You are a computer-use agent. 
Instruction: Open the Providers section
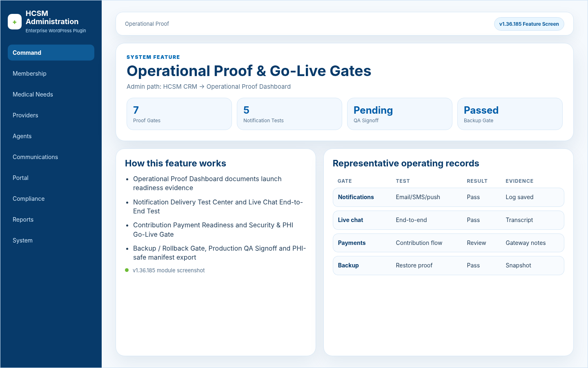pyautogui.click(x=51, y=115)
